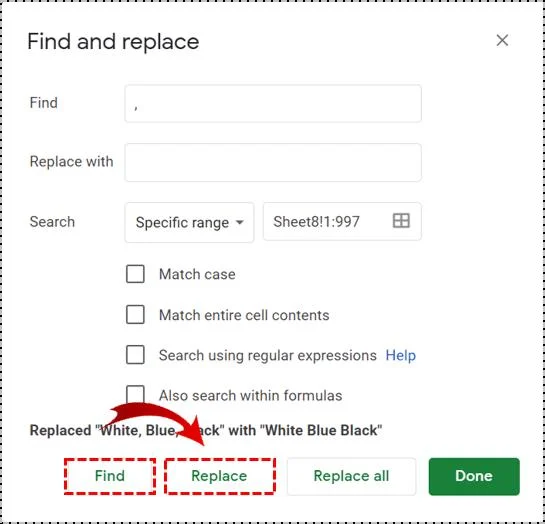Open the Specific range dropdown
This screenshot has width=545, height=524.
point(189,222)
